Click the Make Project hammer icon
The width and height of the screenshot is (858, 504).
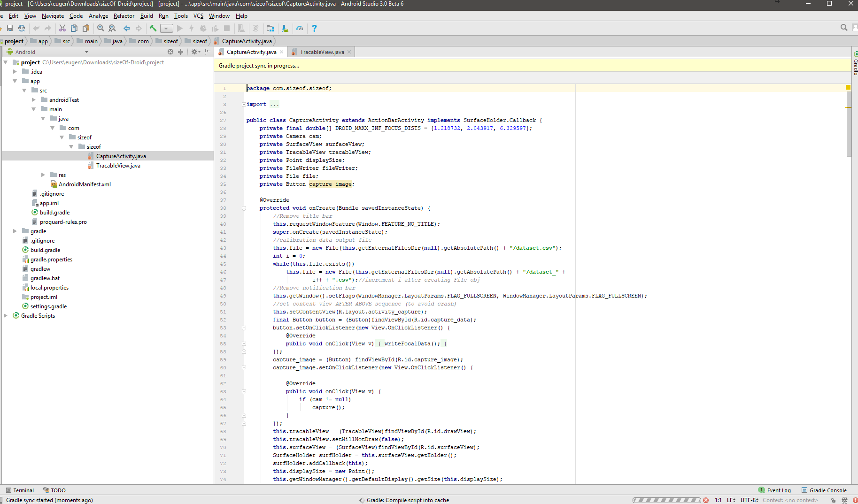(153, 29)
